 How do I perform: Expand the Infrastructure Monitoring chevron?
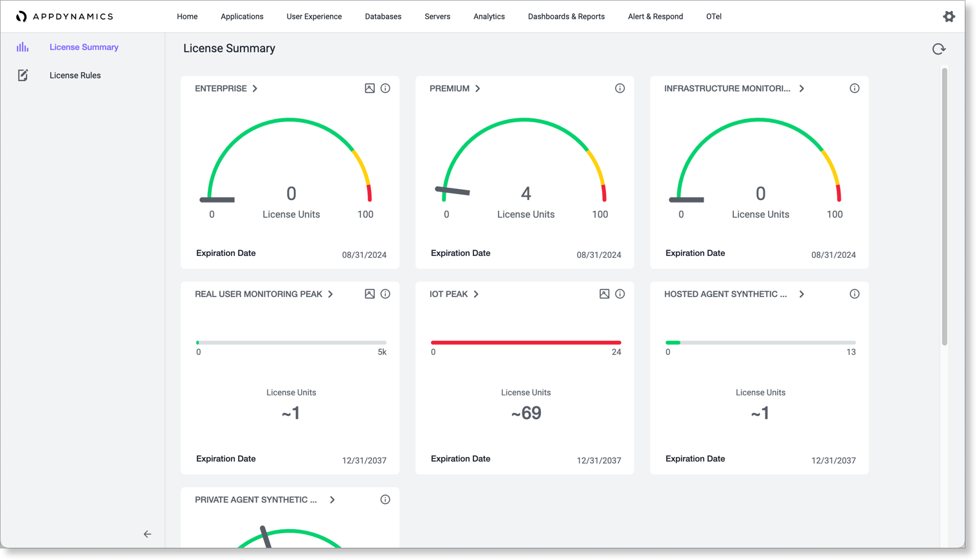[802, 89]
